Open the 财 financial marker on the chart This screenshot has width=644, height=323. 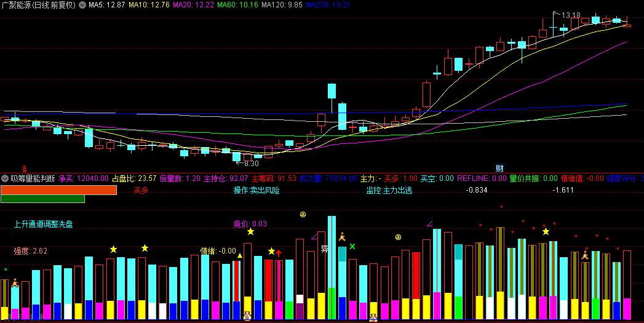tap(500, 168)
